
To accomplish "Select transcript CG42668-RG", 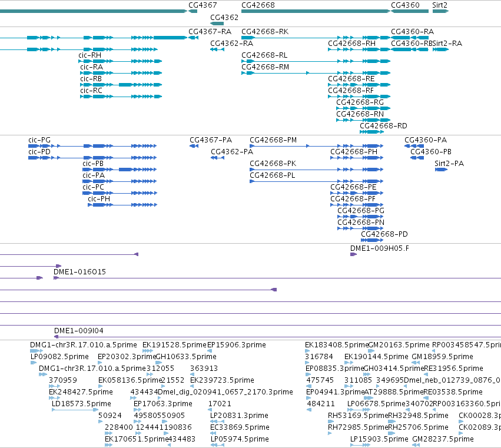I will click(360, 102).
